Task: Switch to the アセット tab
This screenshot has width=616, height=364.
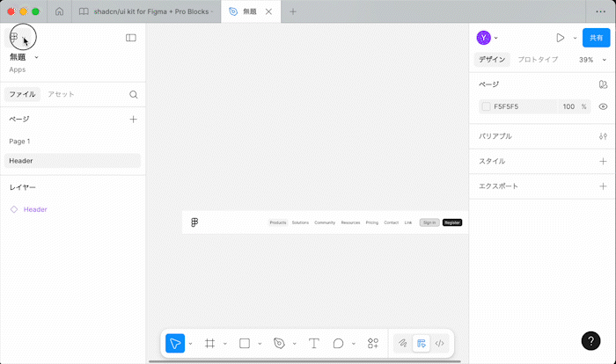Action: pos(61,94)
